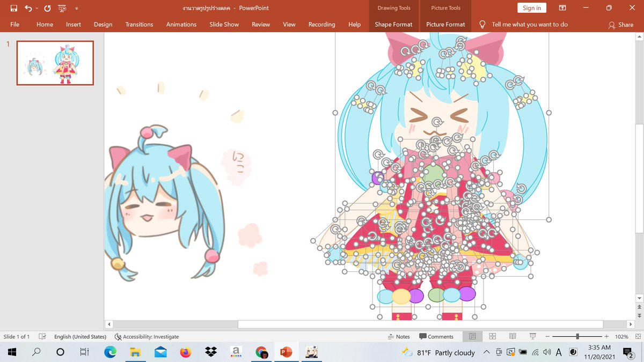Open the File menu
The image size is (644, 362).
[x=14, y=24]
